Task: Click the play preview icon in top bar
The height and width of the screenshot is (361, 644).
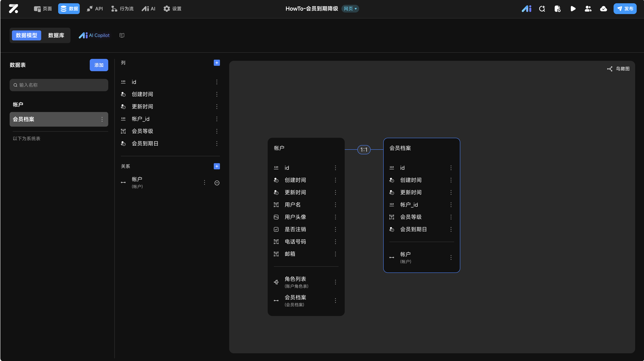Action: tap(573, 9)
